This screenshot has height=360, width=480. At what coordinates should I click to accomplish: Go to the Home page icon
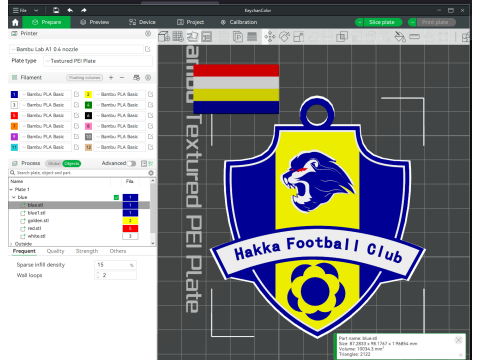[x=15, y=22]
